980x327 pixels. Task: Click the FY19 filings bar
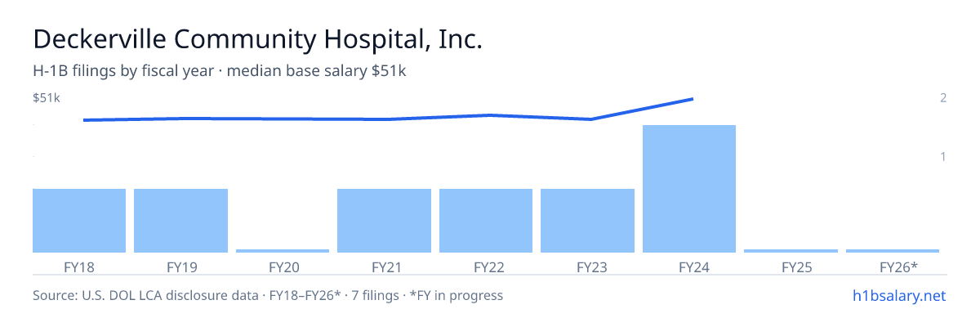[180, 221]
